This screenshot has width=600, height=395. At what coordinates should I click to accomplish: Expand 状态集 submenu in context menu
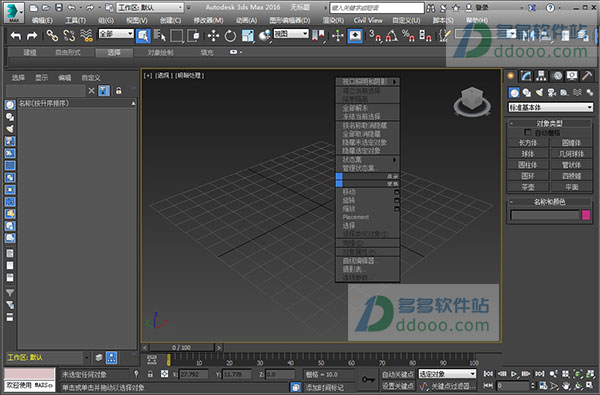click(368, 160)
